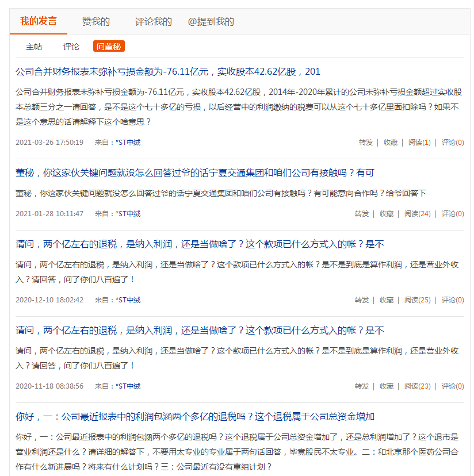Screen dimensions: 474x476
Task: Click *ST中绒 source link on 2020-12-10 post
Action: point(128,300)
